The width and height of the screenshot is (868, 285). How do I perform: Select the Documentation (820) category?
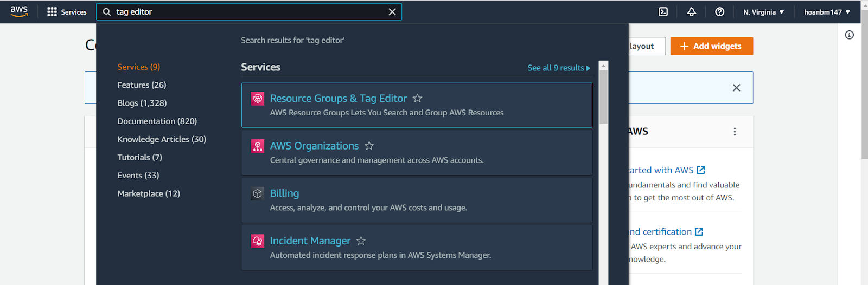157,121
